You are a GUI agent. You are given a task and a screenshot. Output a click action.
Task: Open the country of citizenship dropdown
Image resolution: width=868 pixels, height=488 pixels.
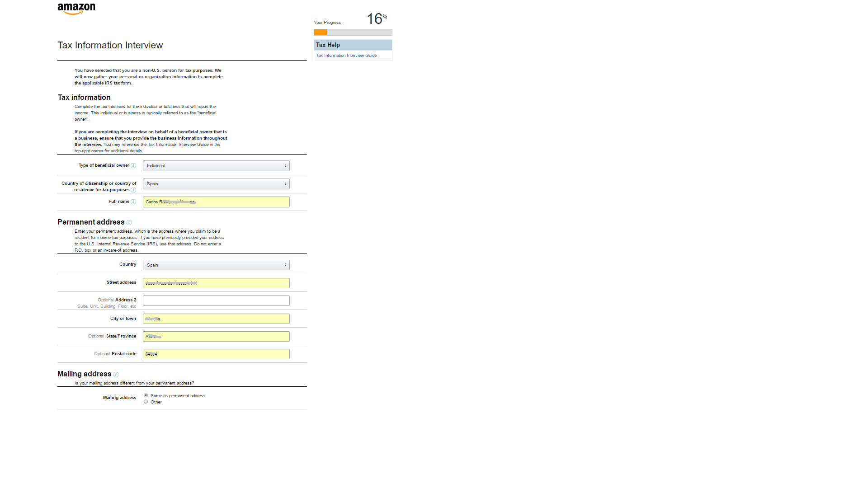tap(216, 184)
